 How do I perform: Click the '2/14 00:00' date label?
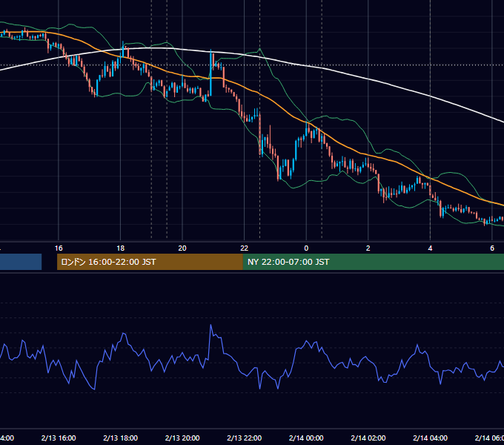click(x=306, y=438)
